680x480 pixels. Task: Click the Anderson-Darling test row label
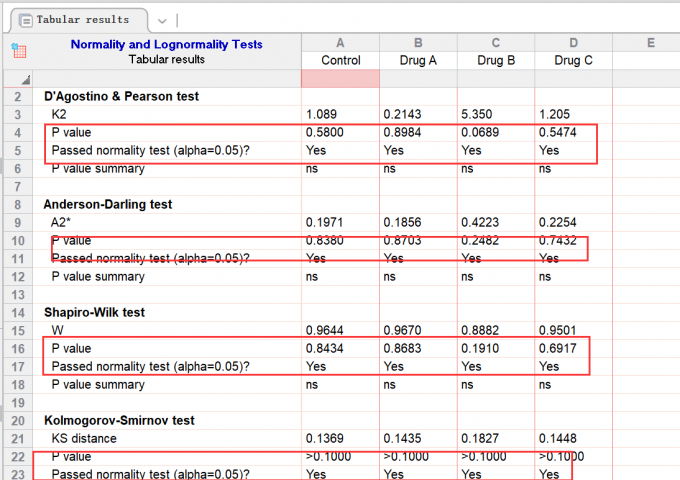108,204
